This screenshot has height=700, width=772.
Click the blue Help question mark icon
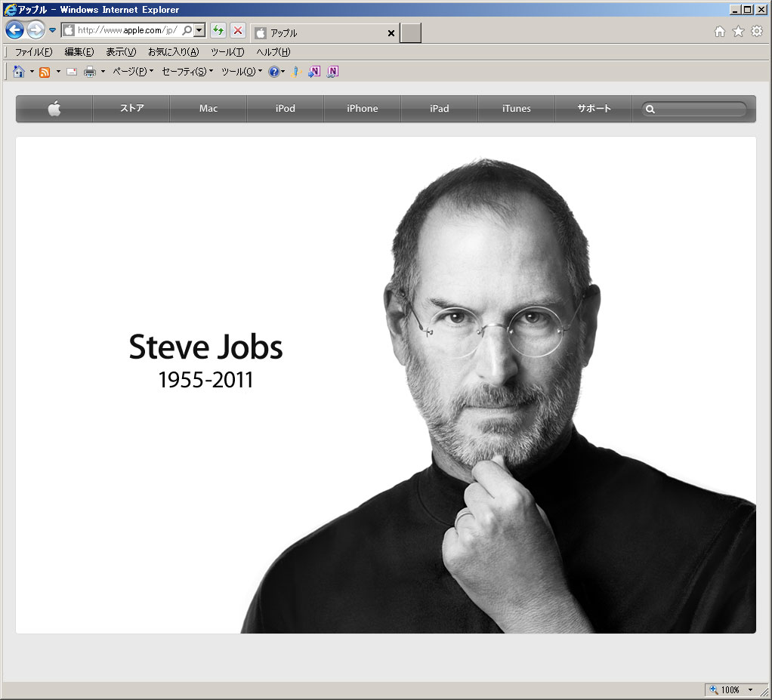(x=274, y=72)
